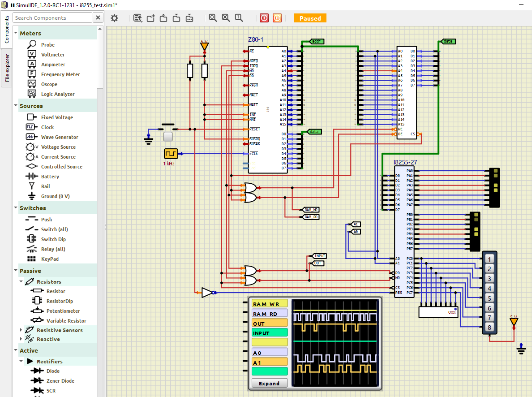Viewport: 532px width, 397px height.
Task: Click the Expand button on logic analyzer
Action: (269, 383)
